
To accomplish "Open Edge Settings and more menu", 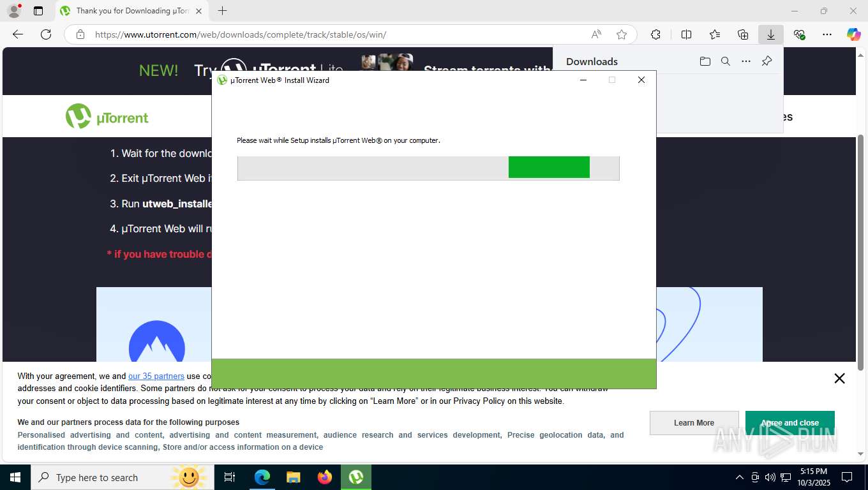I will 827,34.
